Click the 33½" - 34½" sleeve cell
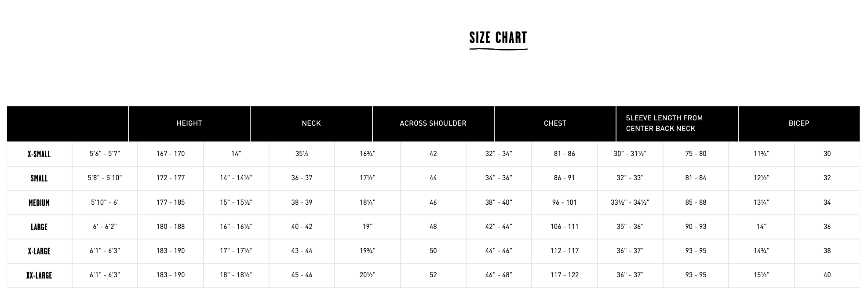 tap(630, 203)
